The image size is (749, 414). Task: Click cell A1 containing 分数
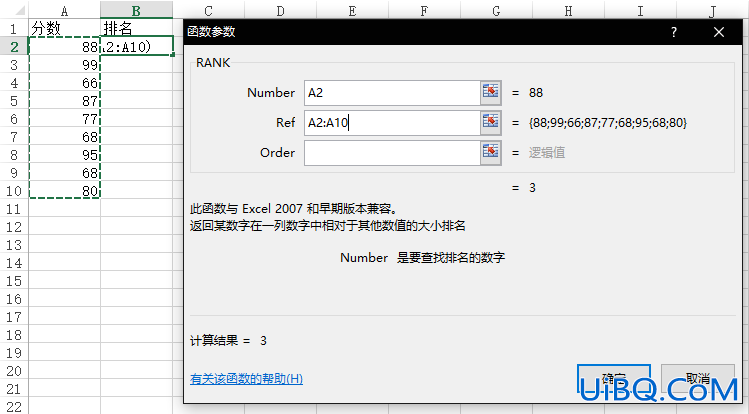click(64, 29)
